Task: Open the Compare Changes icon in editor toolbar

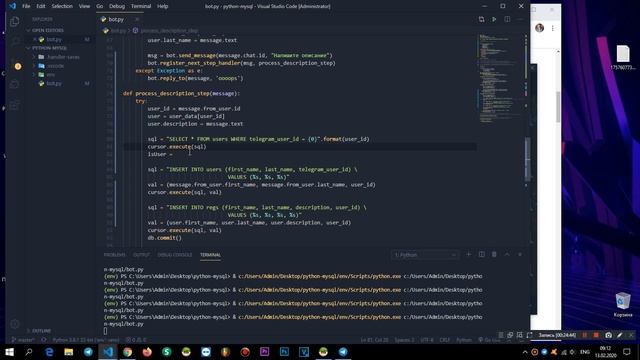Action: click(482, 19)
